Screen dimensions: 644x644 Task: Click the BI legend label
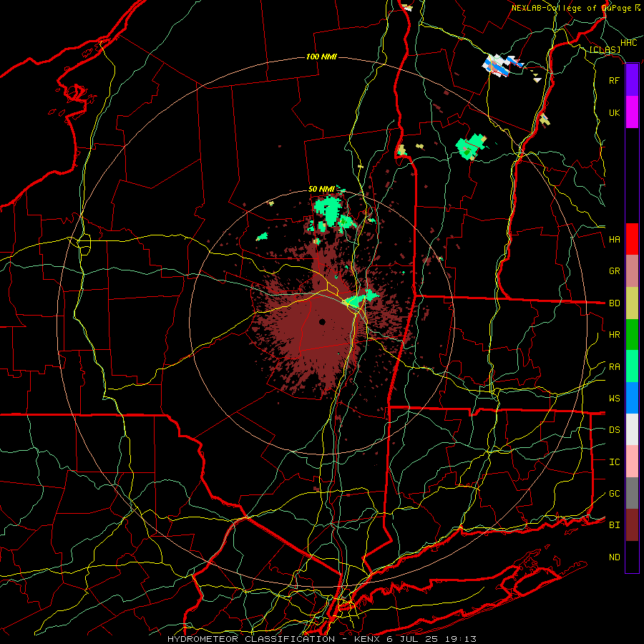pyautogui.click(x=614, y=525)
